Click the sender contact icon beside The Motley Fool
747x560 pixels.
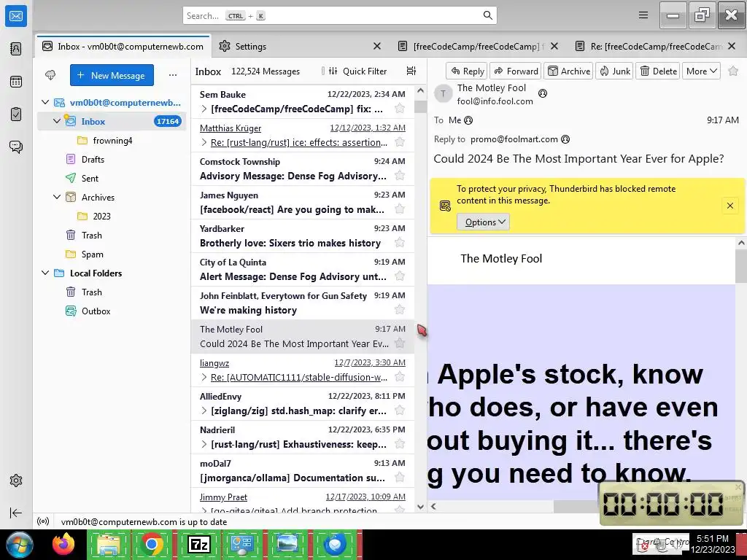pos(542,93)
